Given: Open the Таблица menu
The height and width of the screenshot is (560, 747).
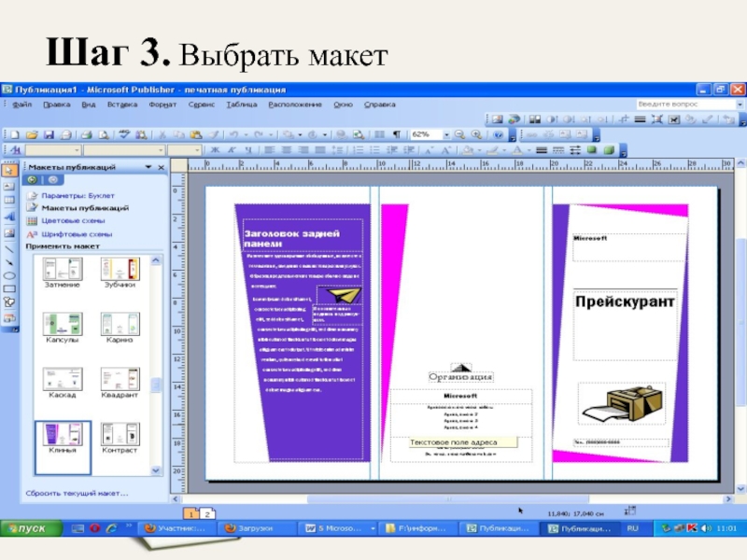Looking at the screenshot, I should [242, 105].
